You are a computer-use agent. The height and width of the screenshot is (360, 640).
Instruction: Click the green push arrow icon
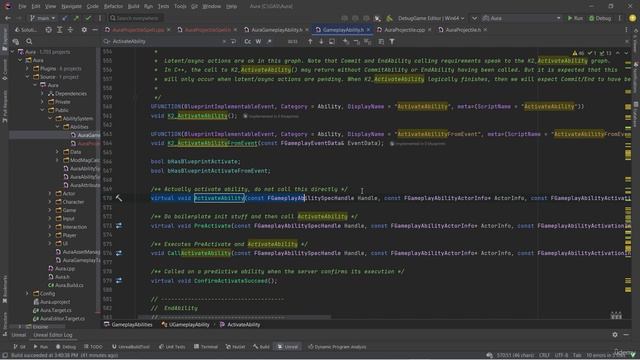point(76,18)
